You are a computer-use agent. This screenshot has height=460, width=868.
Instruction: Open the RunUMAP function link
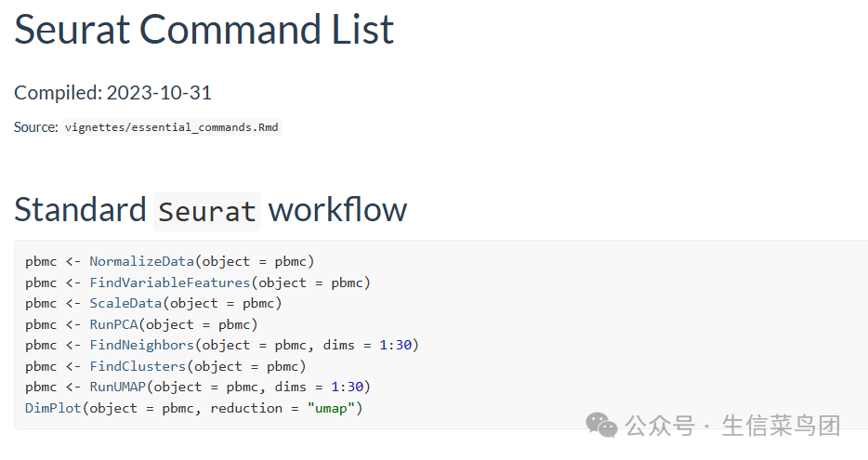coord(117,387)
